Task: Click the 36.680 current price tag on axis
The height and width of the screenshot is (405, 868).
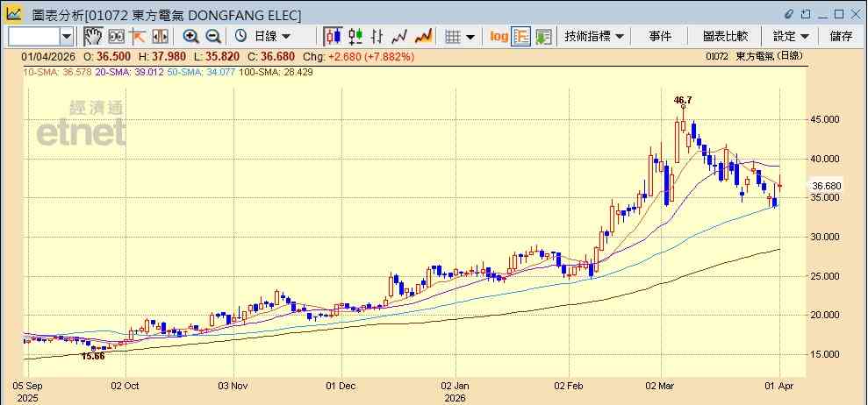Action: (827, 186)
